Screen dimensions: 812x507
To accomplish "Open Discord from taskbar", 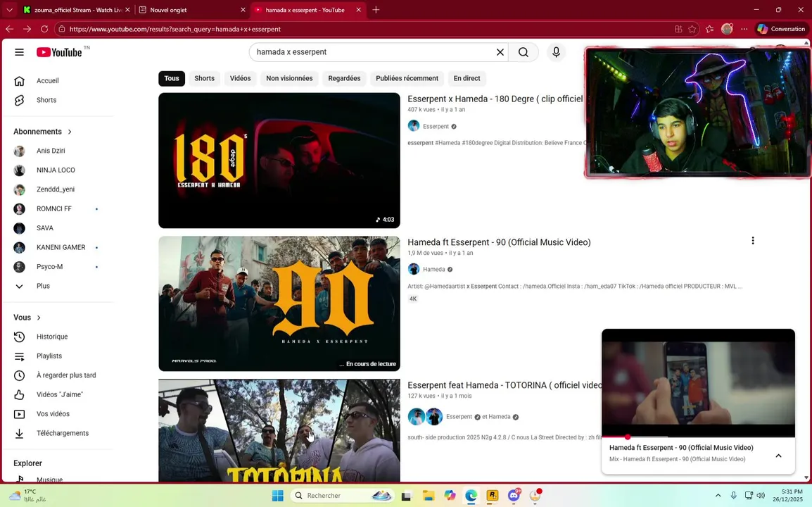I will pos(514,496).
